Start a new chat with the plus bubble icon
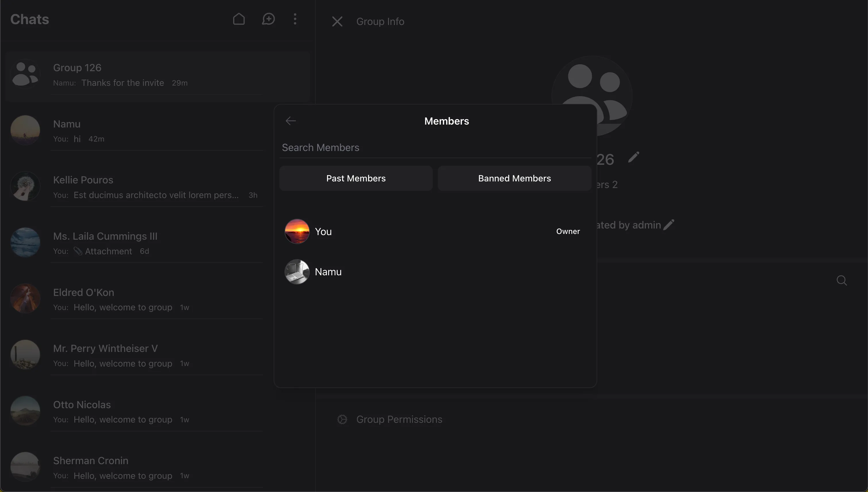 click(268, 19)
